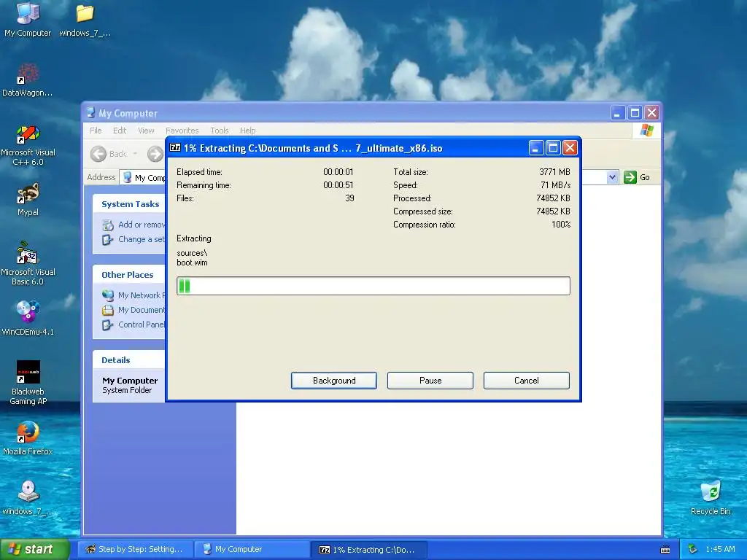
Task: Open the windows_7 folder on desktop
Action: tap(85, 20)
